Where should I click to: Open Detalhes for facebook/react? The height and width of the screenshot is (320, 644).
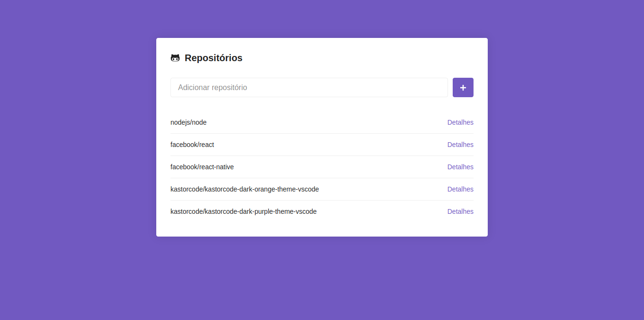coord(460,145)
